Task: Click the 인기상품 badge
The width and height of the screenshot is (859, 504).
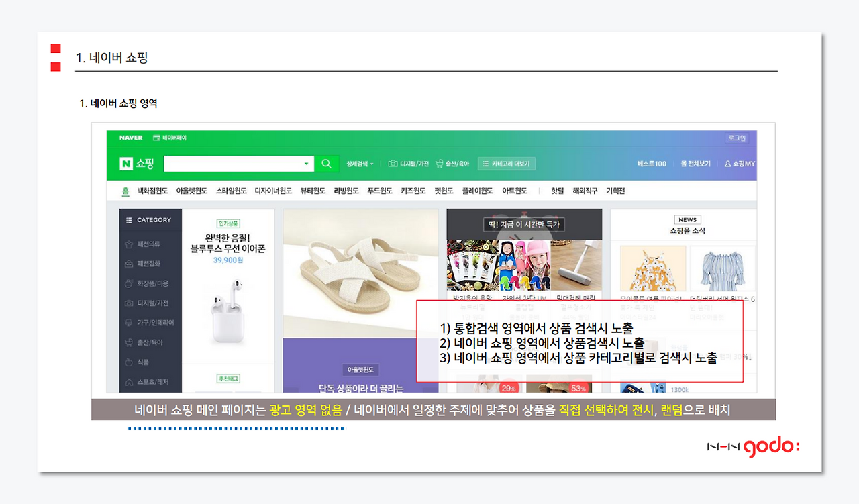Action: [228, 223]
